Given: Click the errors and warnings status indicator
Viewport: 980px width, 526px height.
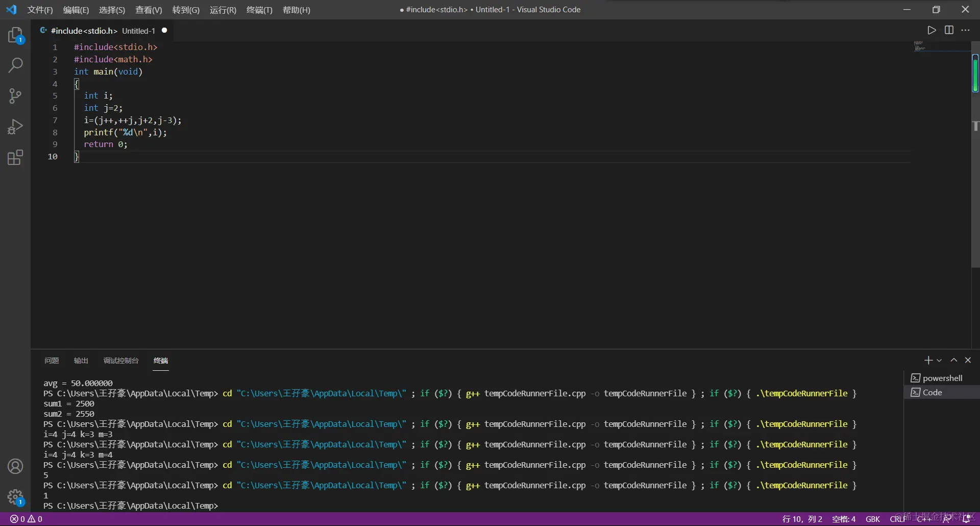Looking at the screenshot, I should point(27,519).
